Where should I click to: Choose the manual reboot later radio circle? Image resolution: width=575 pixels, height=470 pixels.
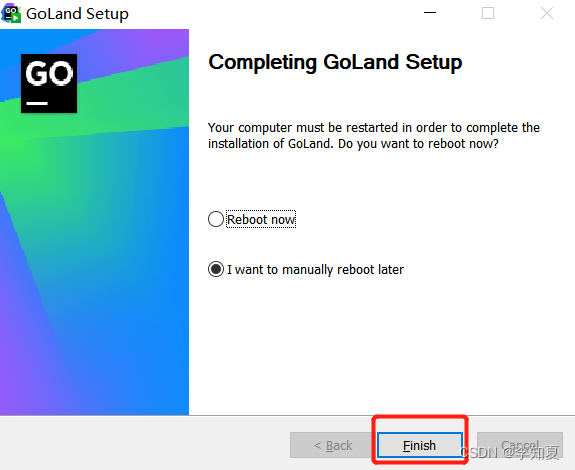click(x=216, y=269)
